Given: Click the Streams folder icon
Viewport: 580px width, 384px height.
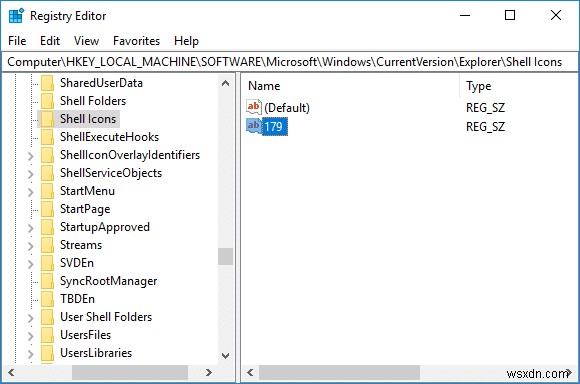Looking at the screenshot, I should tap(47, 245).
